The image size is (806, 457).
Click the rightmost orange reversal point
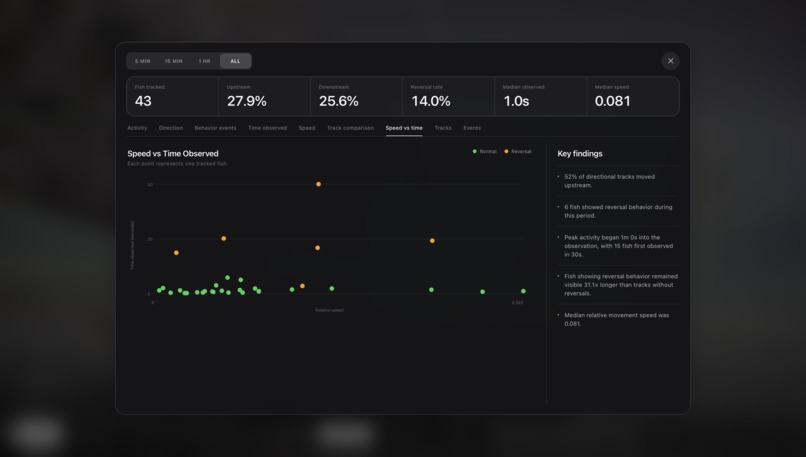tap(432, 241)
